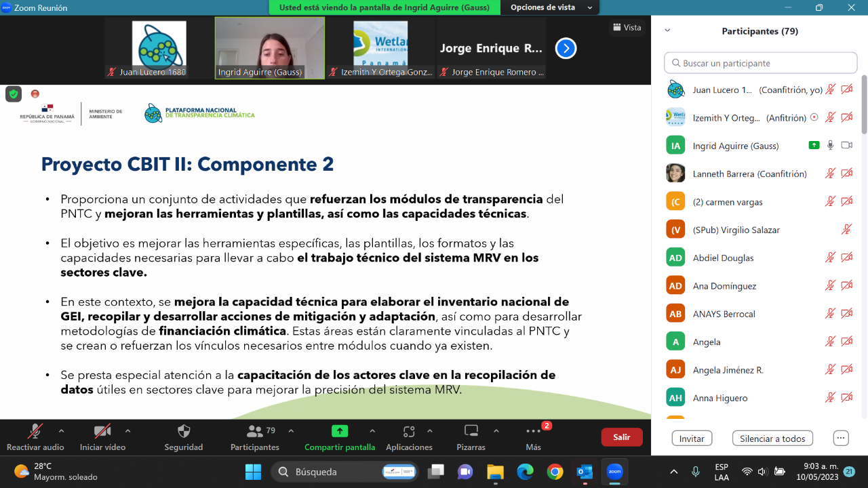The image size is (868, 488).
Task: Open the weather widget showing 28°C
Action: (x=56, y=472)
